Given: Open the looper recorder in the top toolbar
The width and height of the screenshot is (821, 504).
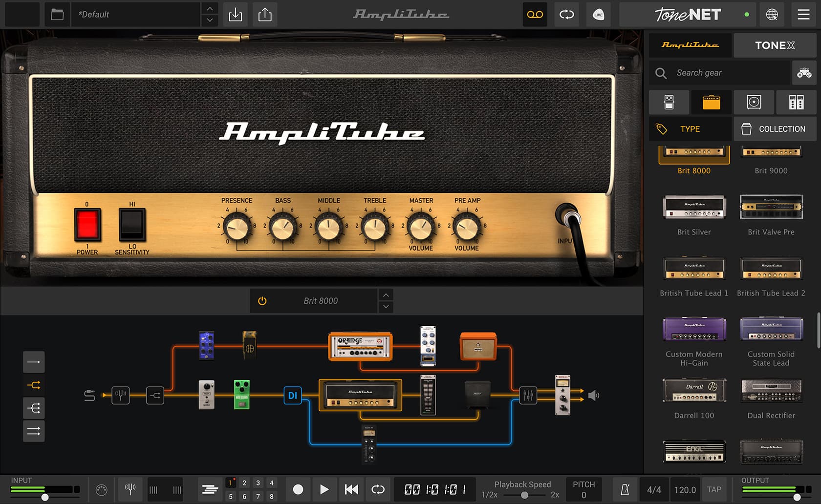Looking at the screenshot, I should pos(535,14).
